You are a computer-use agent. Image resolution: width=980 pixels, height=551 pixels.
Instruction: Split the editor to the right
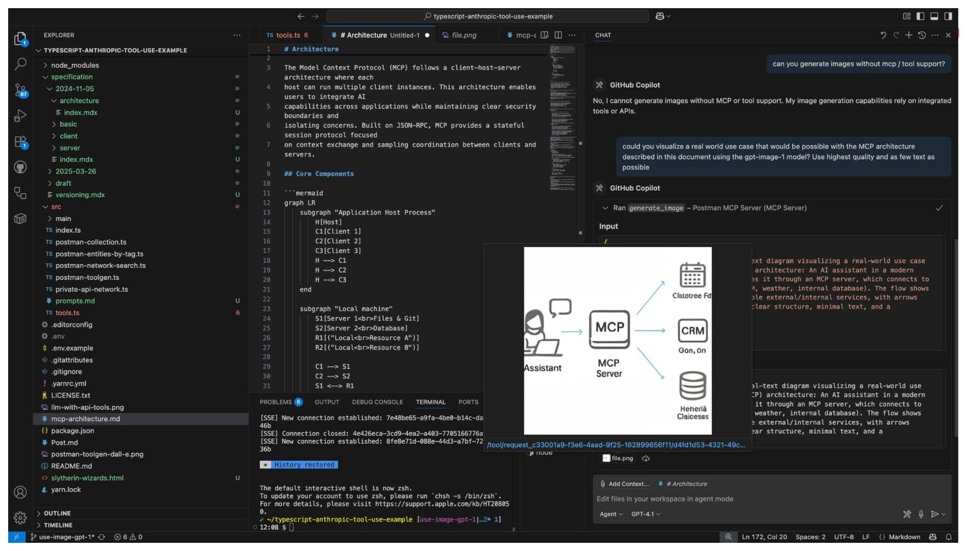(x=558, y=35)
